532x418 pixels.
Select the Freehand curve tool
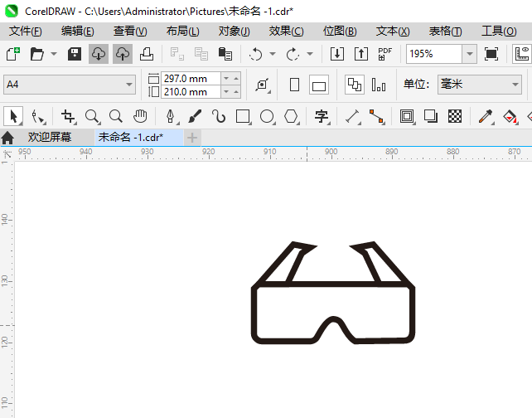219,116
